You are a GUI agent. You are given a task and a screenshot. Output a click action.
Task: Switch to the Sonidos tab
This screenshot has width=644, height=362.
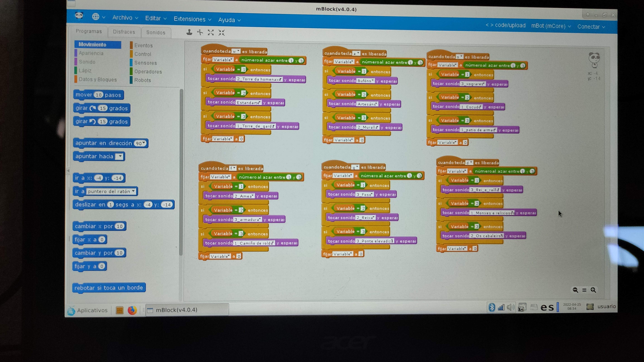coord(156,33)
